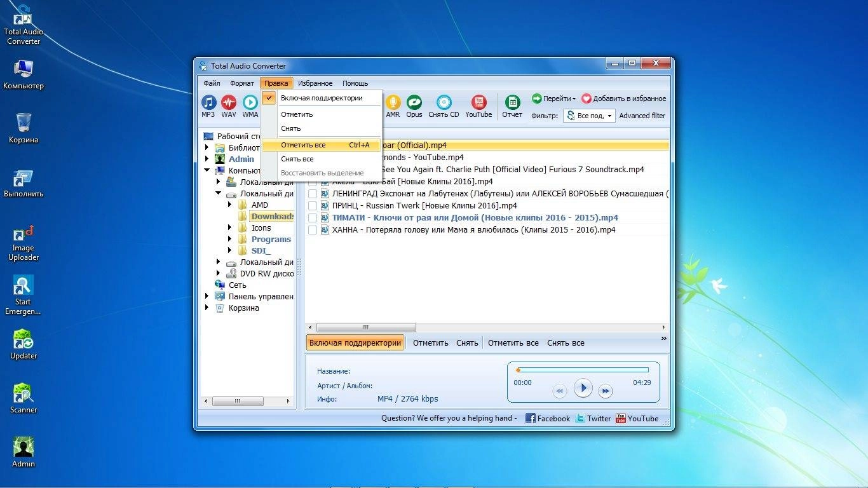Toggle Включая поддиректории button below file list
The height and width of the screenshot is (488, 868).
(x=355, y=342)
